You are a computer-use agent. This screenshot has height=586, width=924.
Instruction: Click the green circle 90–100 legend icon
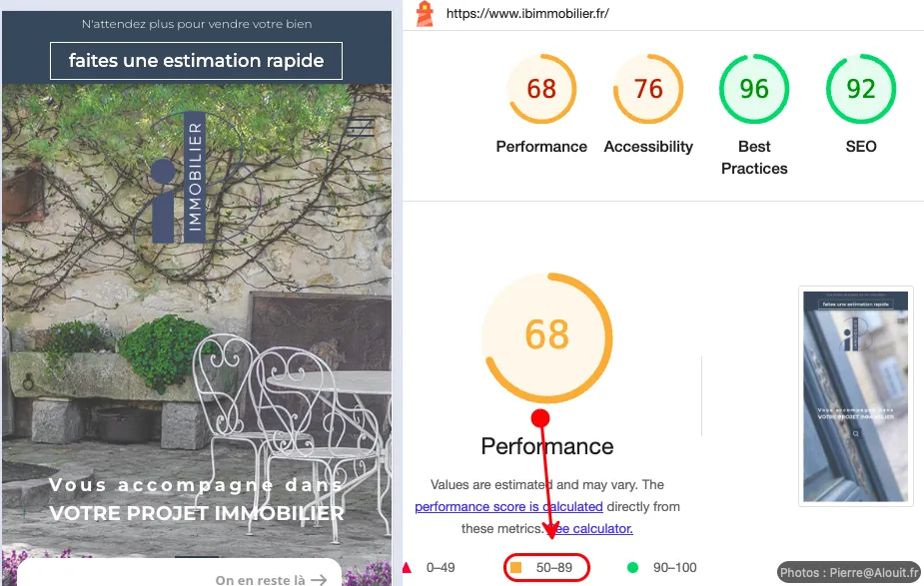point(632,568)
